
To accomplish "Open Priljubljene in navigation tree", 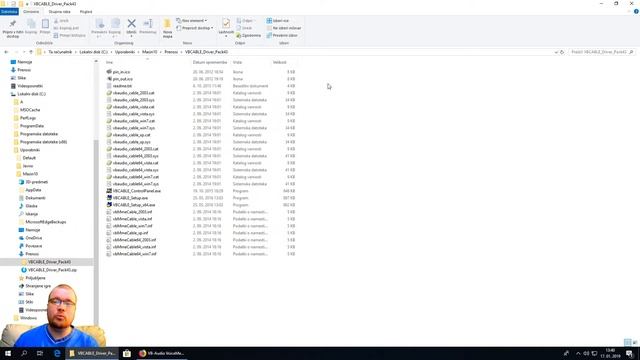I will (35, 278).
